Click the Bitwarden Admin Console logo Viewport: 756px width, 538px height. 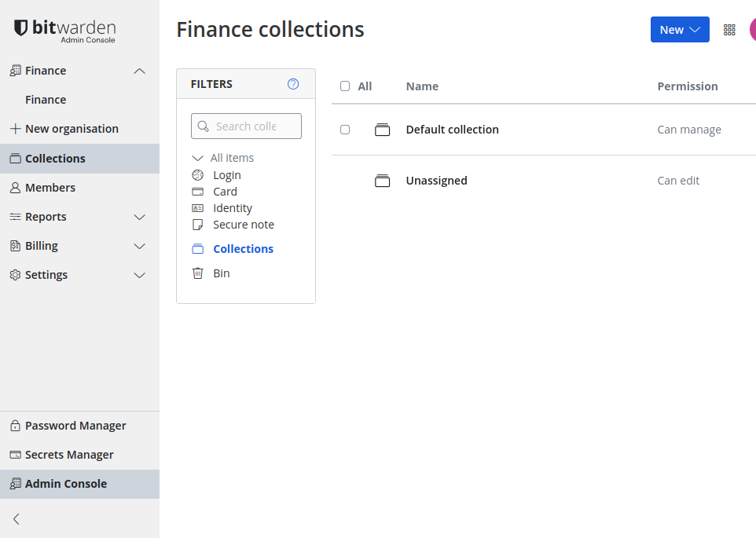coord(64,31)
